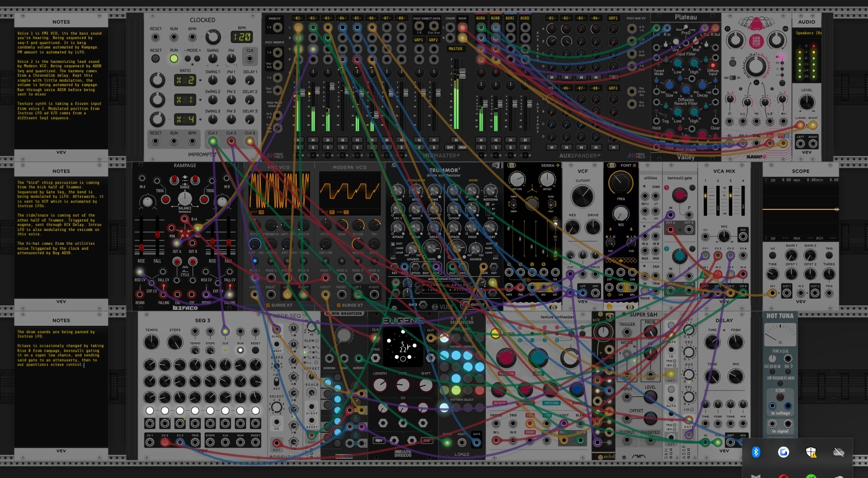This screenshot has width=868, height=478.
Task: Click the THRES knob on SCOPE
Action: (x=829, y=273)
